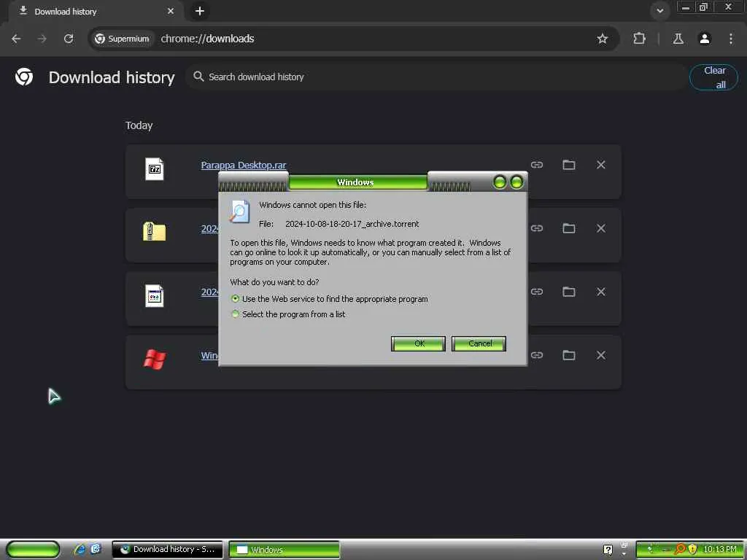Image resolution: width=747 pixels, height=560 pixels.
Task: Click the file search icon in the dialog
Action: [239, 212]
